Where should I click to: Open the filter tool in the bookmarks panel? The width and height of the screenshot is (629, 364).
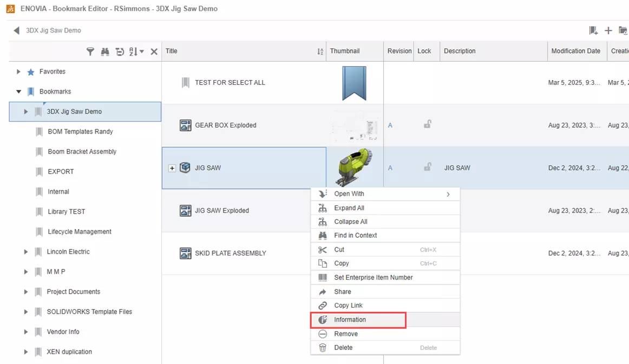[x=91, y=51]
